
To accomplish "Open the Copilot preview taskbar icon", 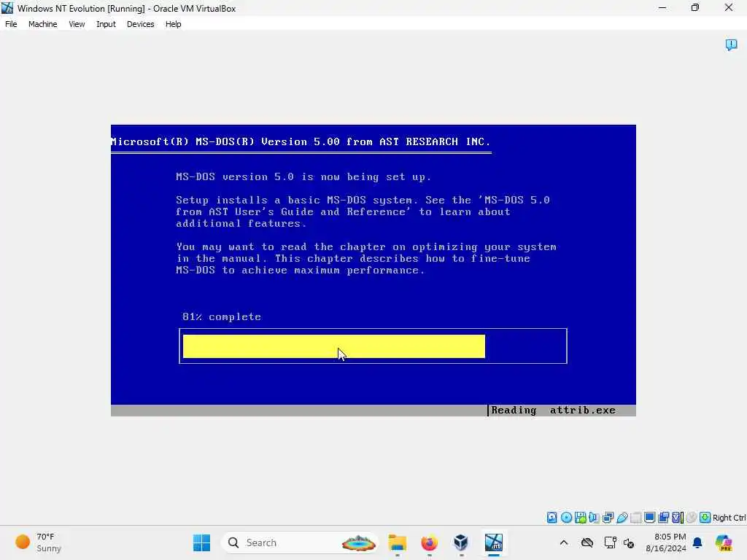I will tap(724, 542).
